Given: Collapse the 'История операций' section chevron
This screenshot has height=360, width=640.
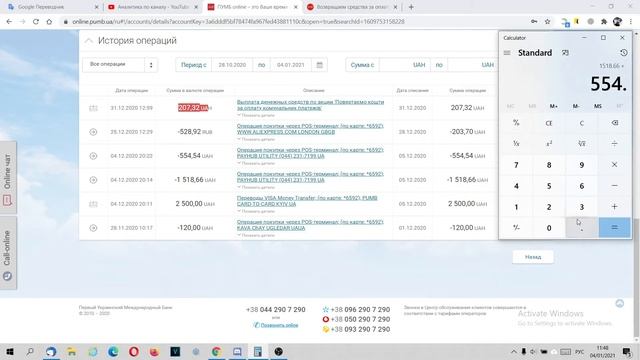Looking at the screenshot, I should (89, 40).
